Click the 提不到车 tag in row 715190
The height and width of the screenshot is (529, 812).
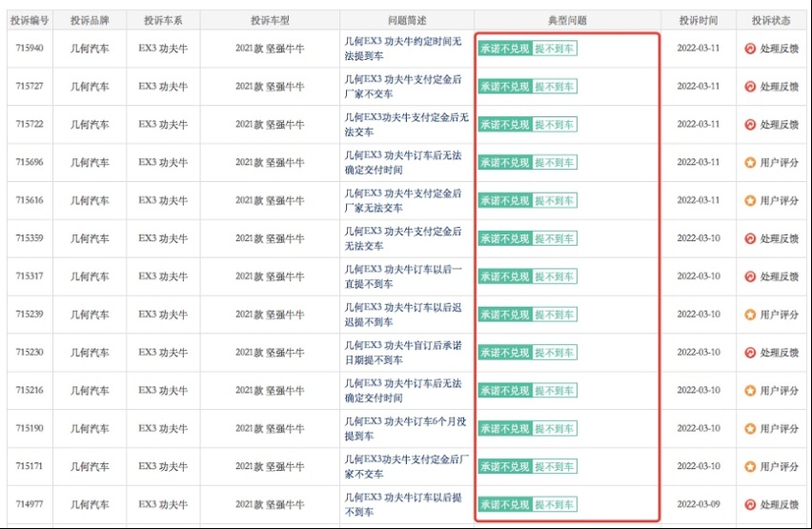tap(555, 429)
